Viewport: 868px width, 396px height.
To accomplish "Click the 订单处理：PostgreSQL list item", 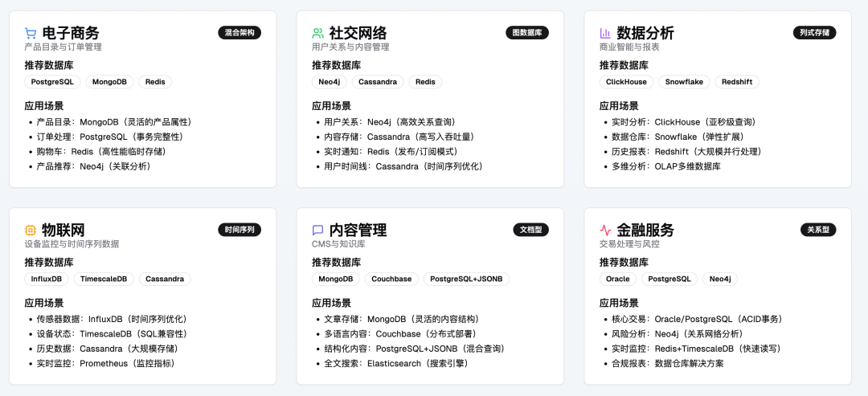I will pyautogui.click(x=110, y=137).
